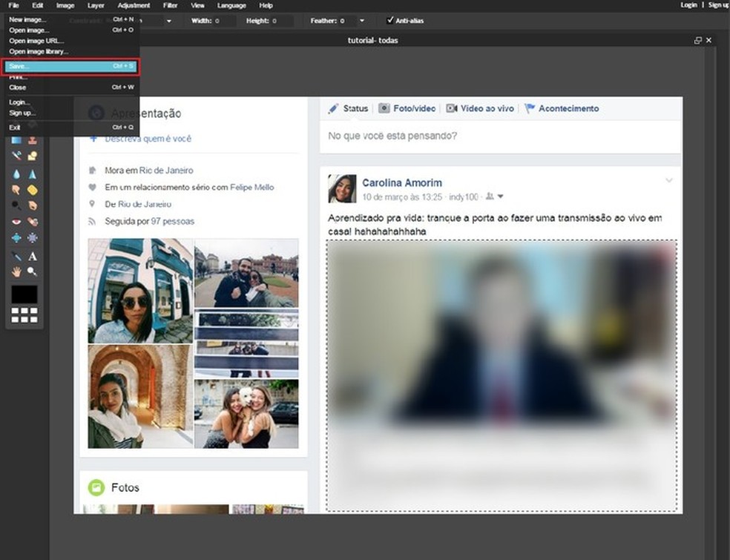Pick the Sponge tool
This screenshot has height=560, width=730.
pyautogui.click(x=33, y=190)
